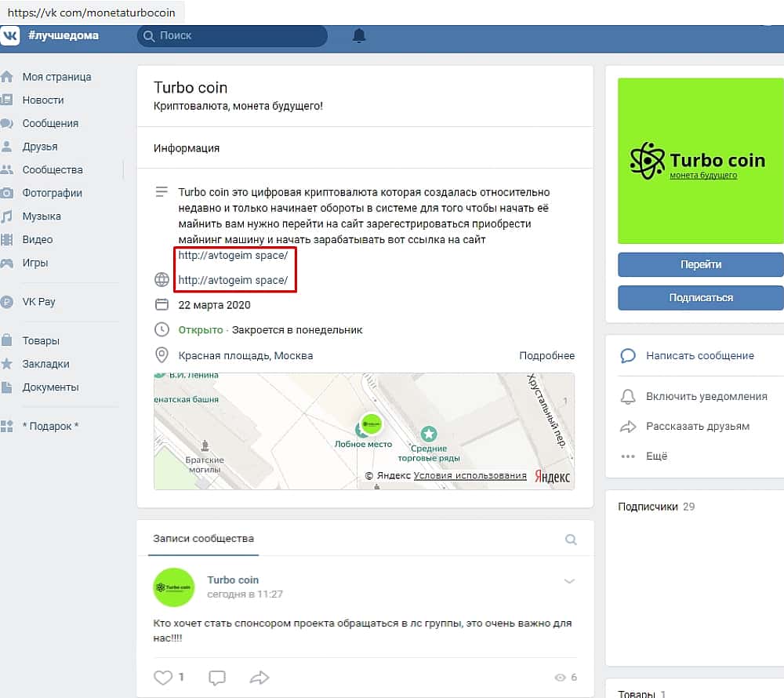Open notifications bell in top bar
This screenshot has height=698, width=784.
359,35
